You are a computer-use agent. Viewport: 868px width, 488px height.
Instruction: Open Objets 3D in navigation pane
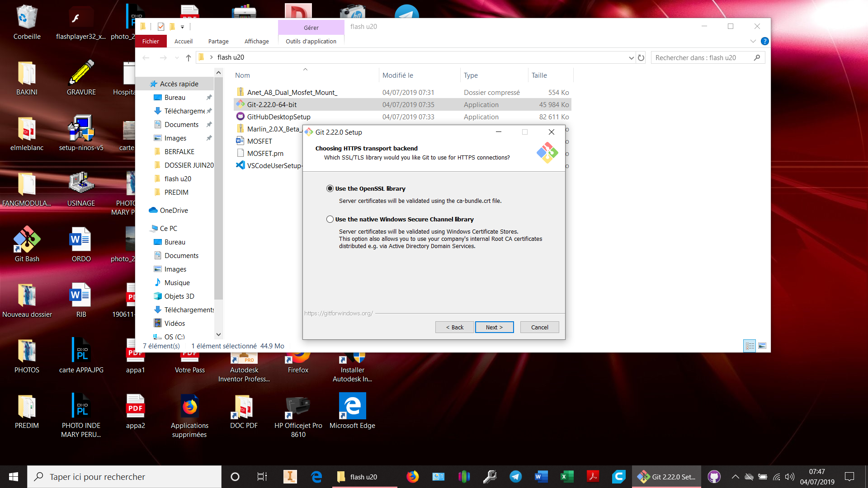pos(179,296)
